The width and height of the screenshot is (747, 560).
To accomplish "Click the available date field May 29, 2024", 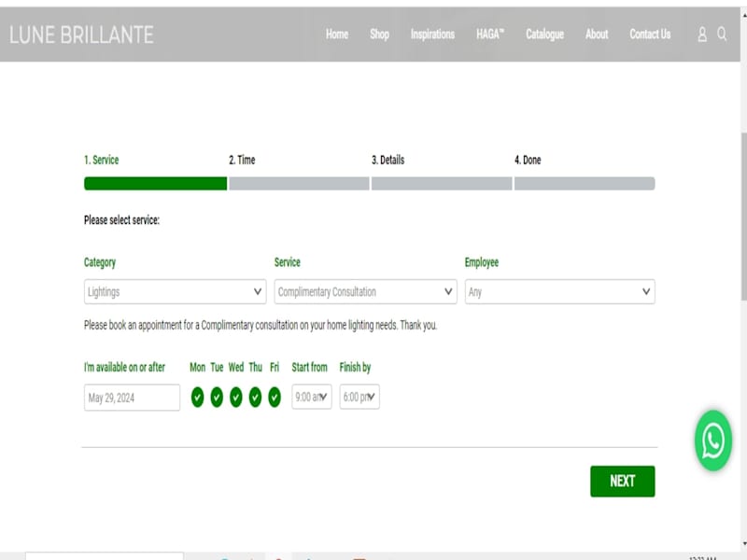I will pos(132,398).
